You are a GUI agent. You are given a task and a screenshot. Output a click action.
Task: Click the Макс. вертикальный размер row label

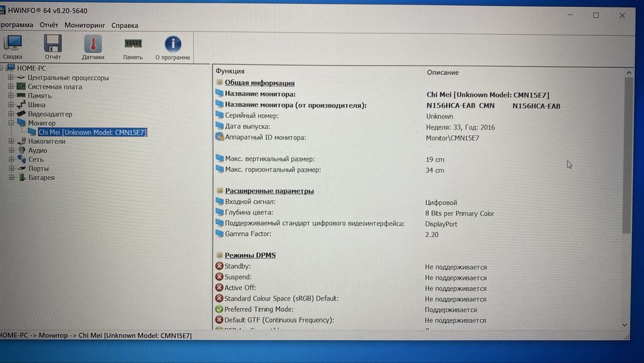tap(270, 159)
